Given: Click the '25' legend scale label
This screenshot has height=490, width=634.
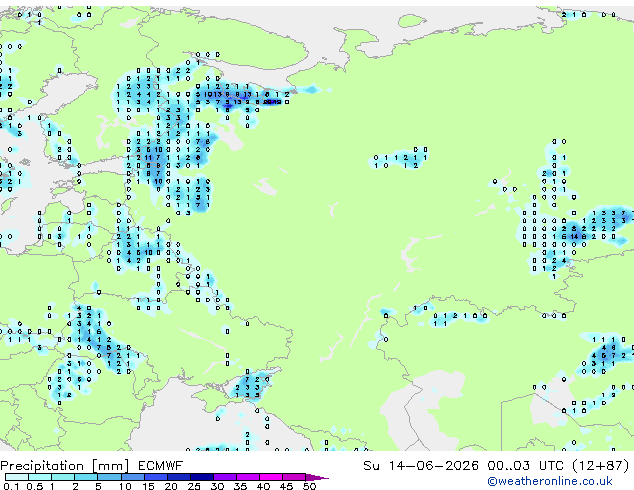Looking at the screenshot, I should [194, 486].
